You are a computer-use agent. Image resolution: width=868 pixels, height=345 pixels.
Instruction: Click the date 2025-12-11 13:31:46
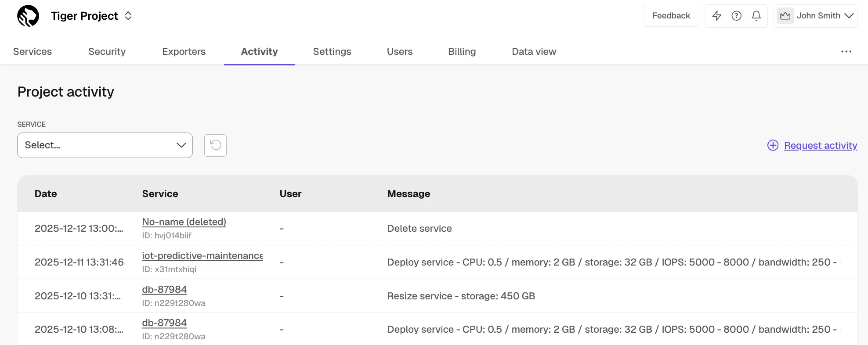[79, 262]
